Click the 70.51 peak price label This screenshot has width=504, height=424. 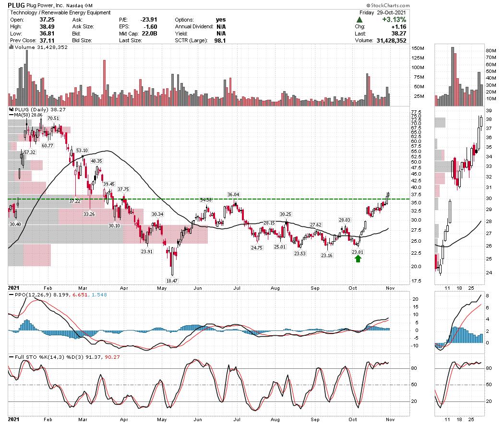(x=53, y=118)
